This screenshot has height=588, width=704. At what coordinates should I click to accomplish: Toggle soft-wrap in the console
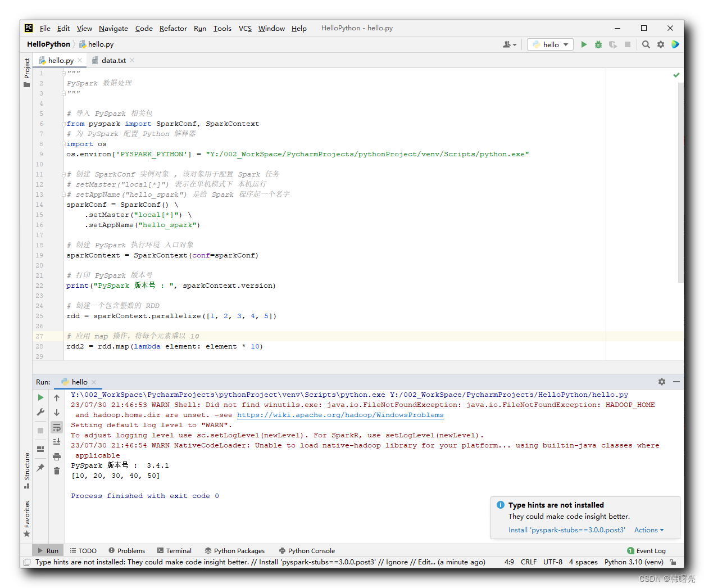(x=56, y=427)
